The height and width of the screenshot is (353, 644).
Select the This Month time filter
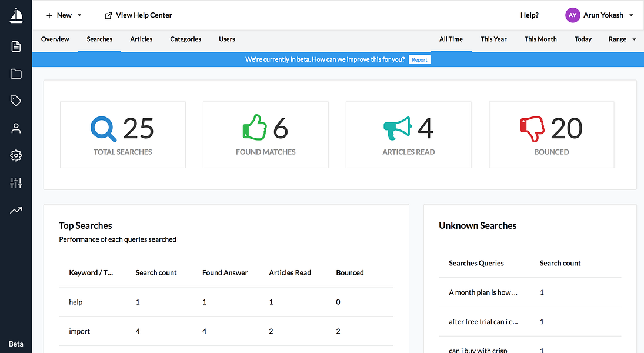tap(540, 39)
